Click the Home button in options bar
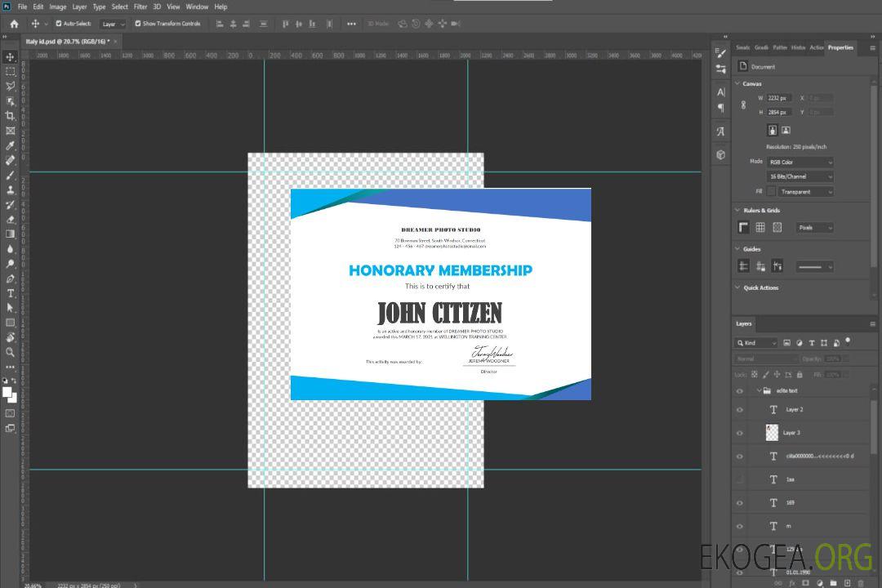Viewport: 882px width, 588px height. tap(14, 24)
